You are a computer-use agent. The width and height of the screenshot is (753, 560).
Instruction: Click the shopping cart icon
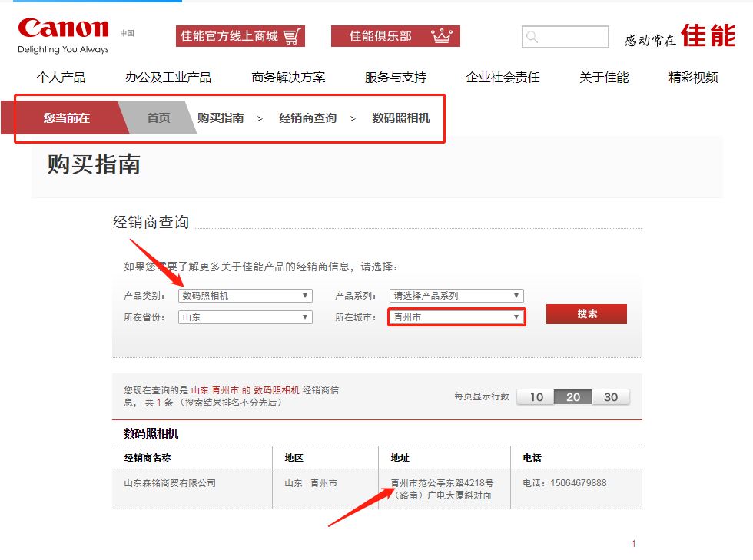point(291,36)
